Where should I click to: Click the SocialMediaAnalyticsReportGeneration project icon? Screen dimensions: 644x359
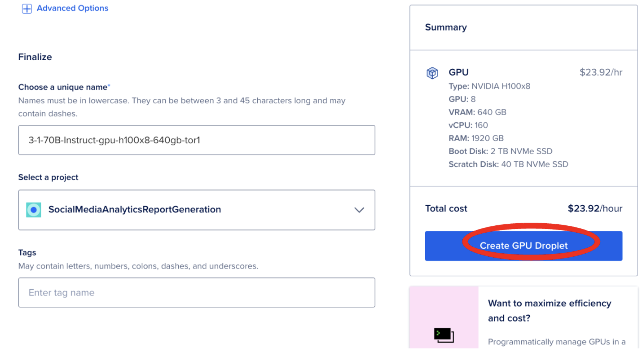click(x=34, y=210)
